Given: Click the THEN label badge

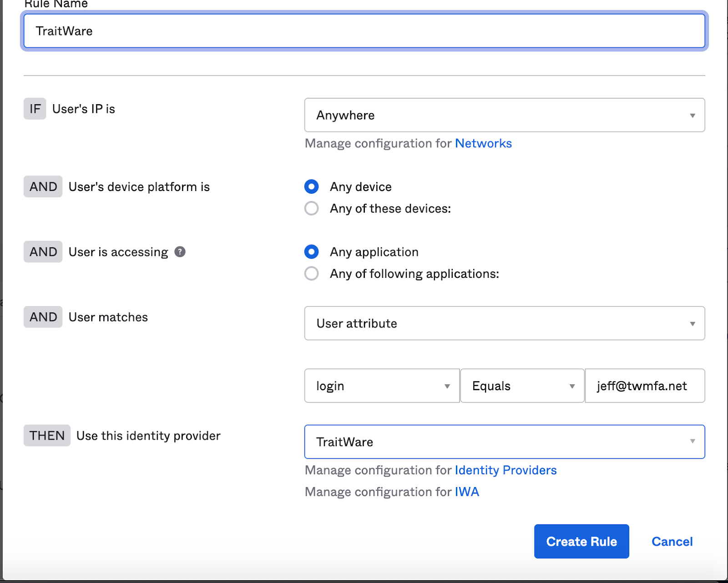Looking at the screenshot, I should (47, 435).
